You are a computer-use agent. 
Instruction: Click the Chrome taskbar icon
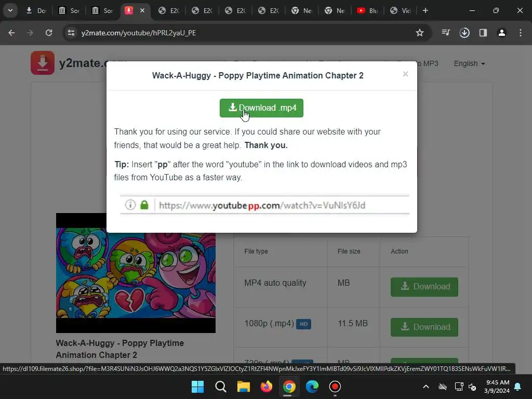(289, 387)
